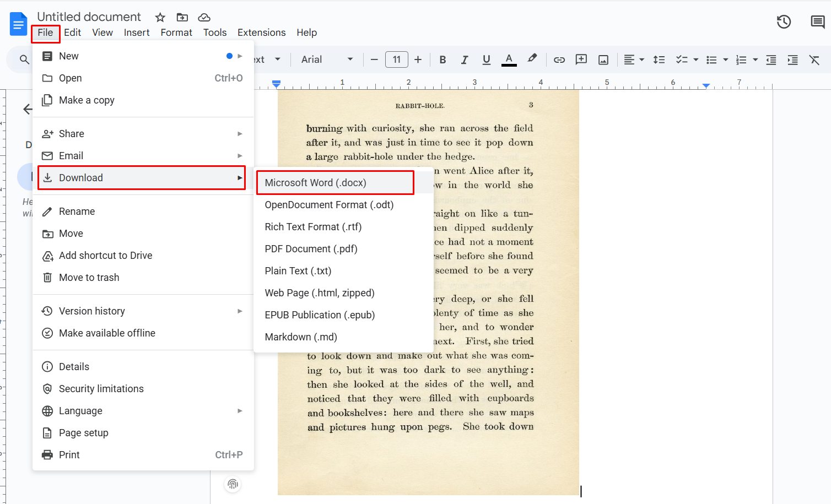Open the Arial font dropdown
The height and width of the screenshot is (504, 831).
click(327, 59)
